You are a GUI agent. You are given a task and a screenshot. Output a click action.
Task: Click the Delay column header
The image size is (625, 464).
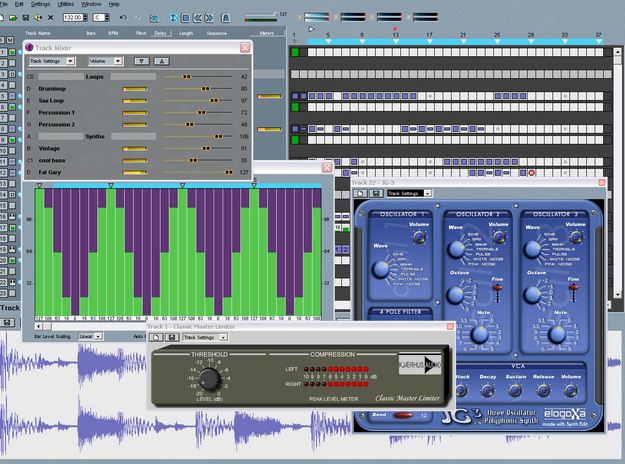pos(161,33)
